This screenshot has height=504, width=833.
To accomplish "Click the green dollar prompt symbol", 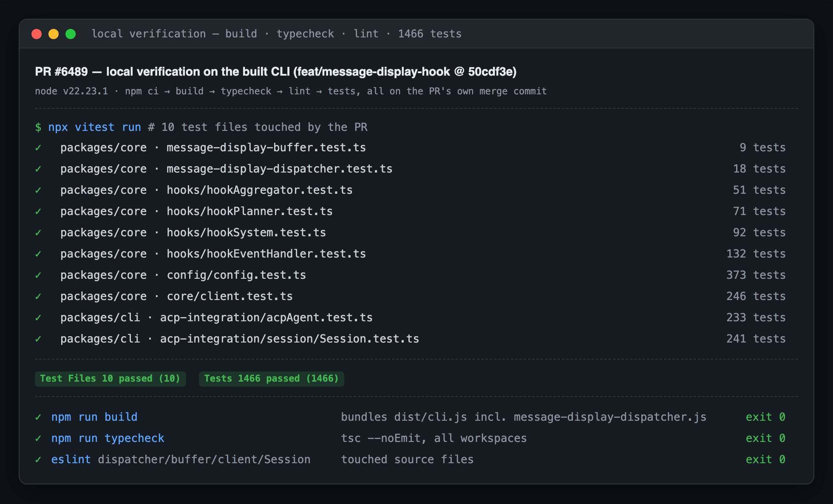I will click(38, 127).
